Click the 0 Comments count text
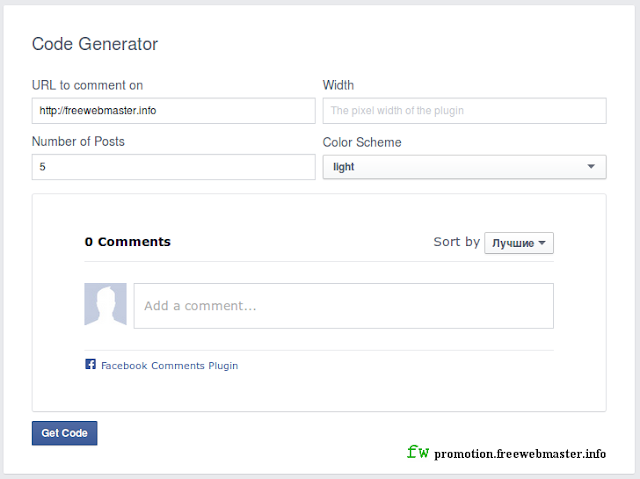 coord(127,242)
